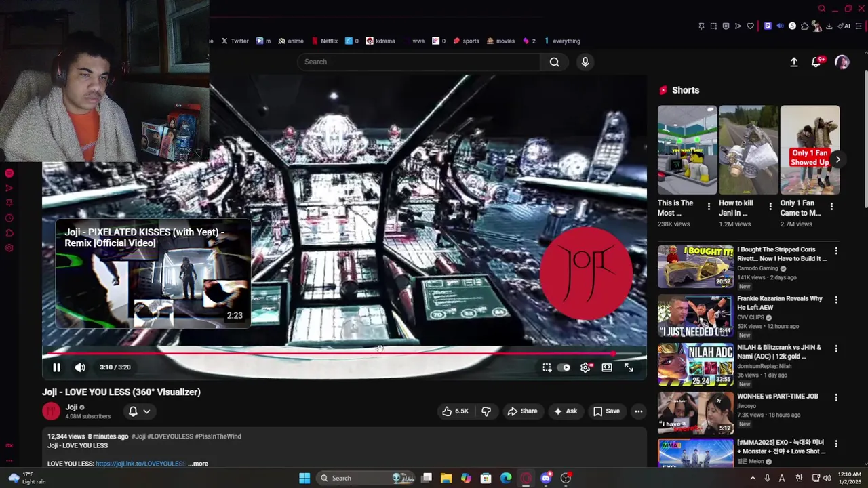Click the Twitch extension icon in toolbar
Screen dimensions: 868x488
pyautogui.click(x=768, y=26)
